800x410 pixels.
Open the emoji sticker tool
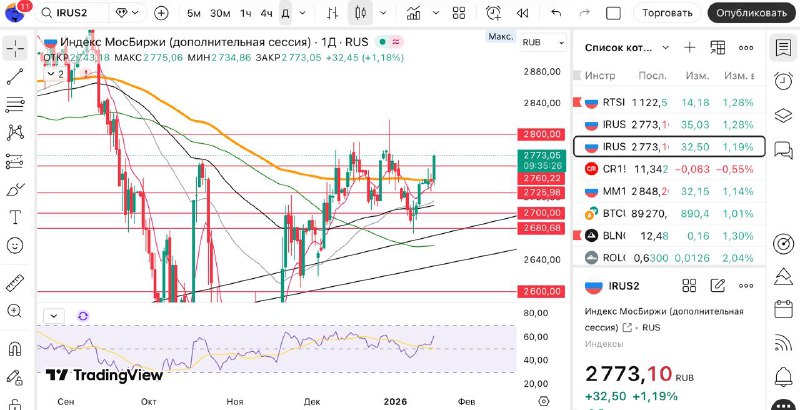[15, 245]
